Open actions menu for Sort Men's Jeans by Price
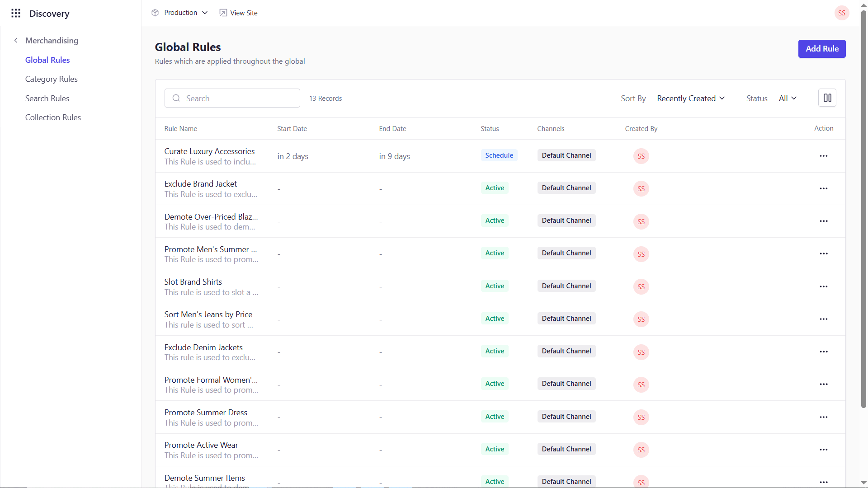868x488 pixels. coord(823,319)
